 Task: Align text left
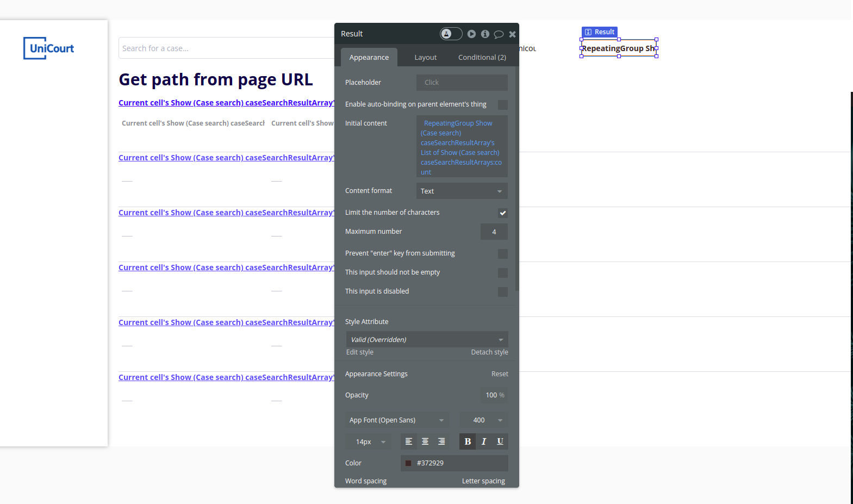[x=409, y=441]
